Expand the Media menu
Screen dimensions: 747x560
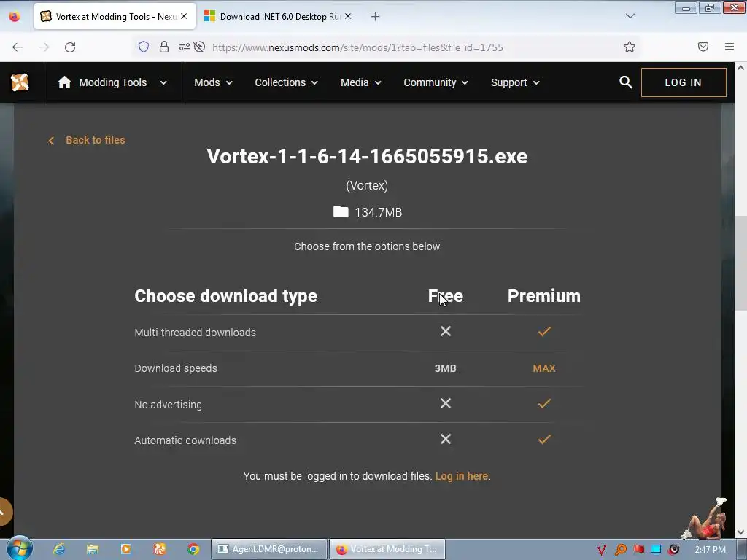[360, 82]
